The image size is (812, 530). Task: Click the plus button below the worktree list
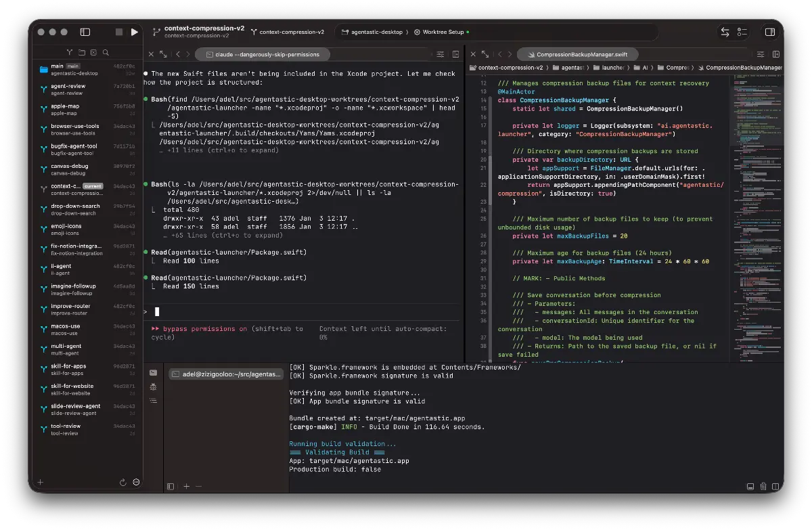(39, 483)
